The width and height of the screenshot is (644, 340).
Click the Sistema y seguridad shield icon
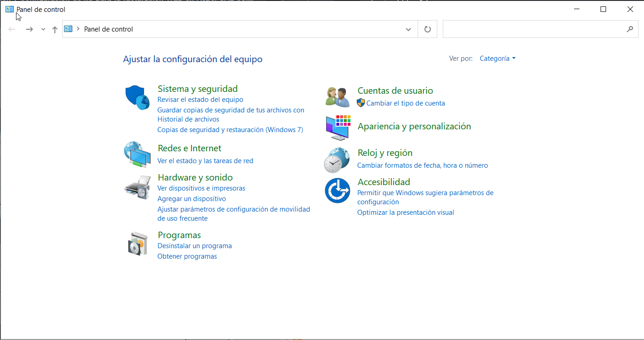pos(137,97)
